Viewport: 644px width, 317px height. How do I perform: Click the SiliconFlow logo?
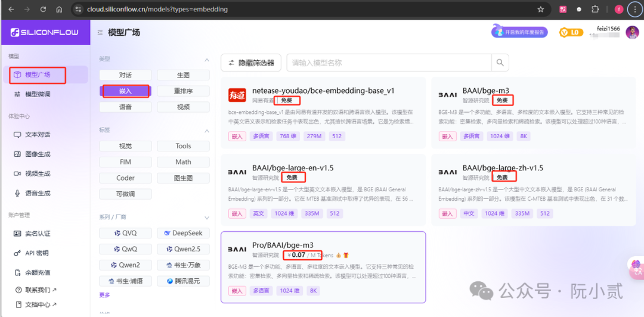[x=44, y=32]
